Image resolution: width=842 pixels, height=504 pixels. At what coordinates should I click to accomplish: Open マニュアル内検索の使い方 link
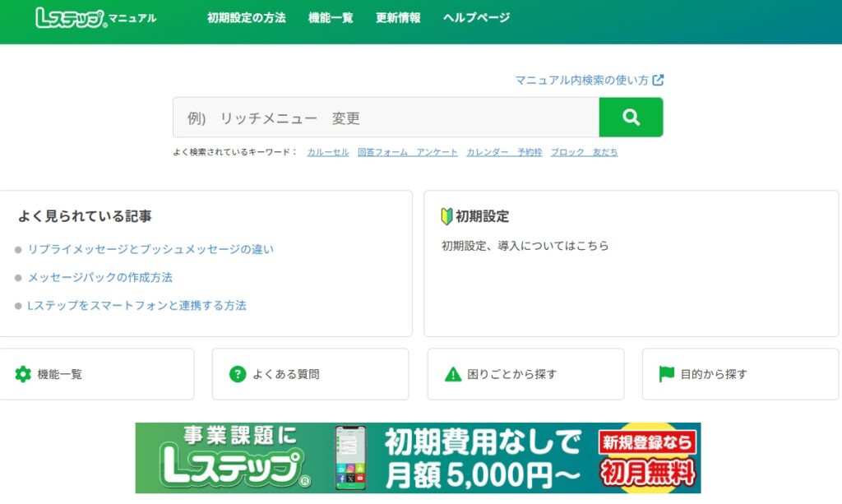click(x=581, y=80)
